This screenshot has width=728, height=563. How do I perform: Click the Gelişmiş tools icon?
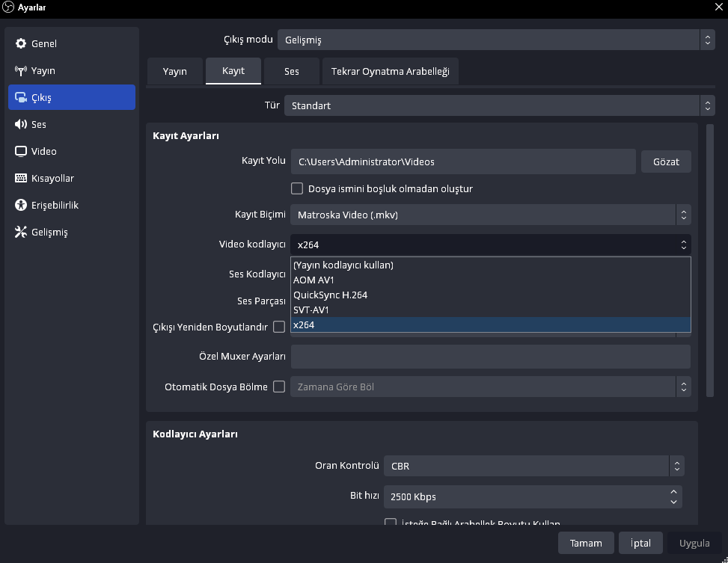[x=21, y=232]
